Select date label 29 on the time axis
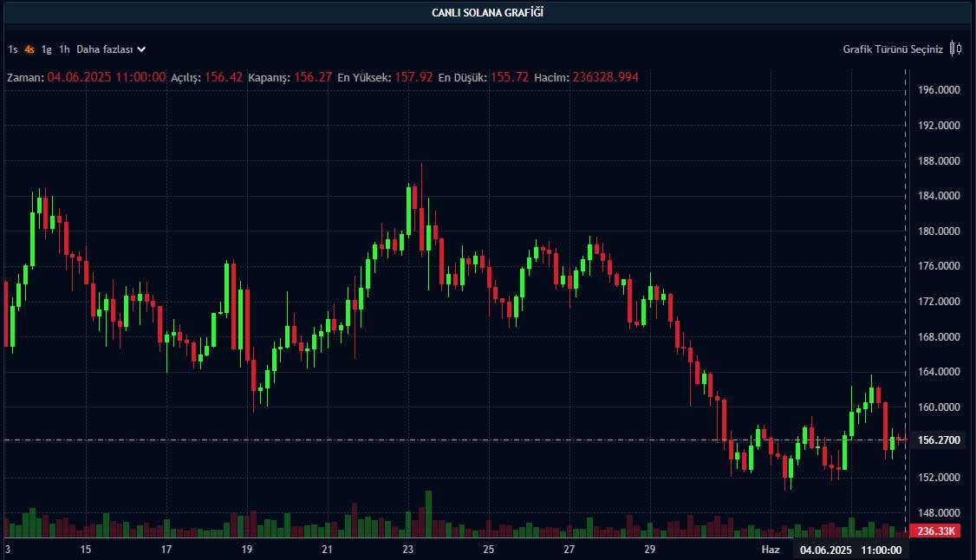Image resolution: width=976 pixels, height=560 pixels. 650,550
